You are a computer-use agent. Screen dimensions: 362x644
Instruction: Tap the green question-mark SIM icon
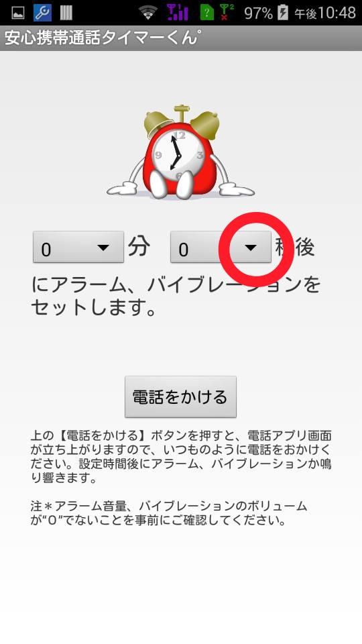(x=207, y=13)
